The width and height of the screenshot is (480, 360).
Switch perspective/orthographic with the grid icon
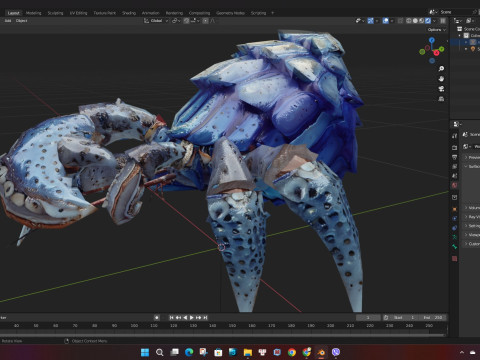coord(441,99)
